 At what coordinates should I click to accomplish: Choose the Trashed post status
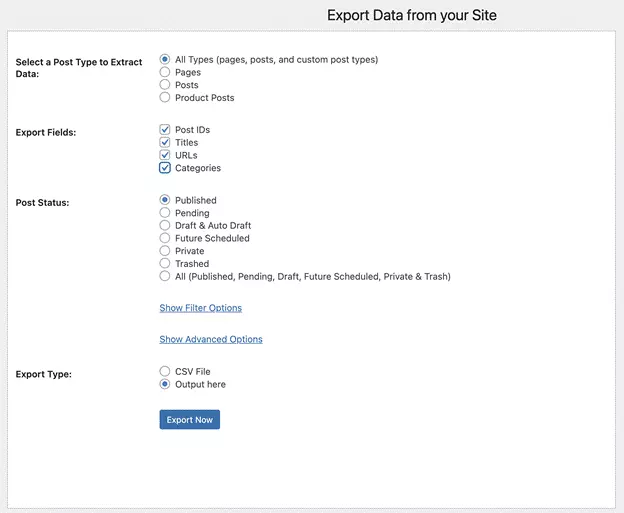pos(165,263)
